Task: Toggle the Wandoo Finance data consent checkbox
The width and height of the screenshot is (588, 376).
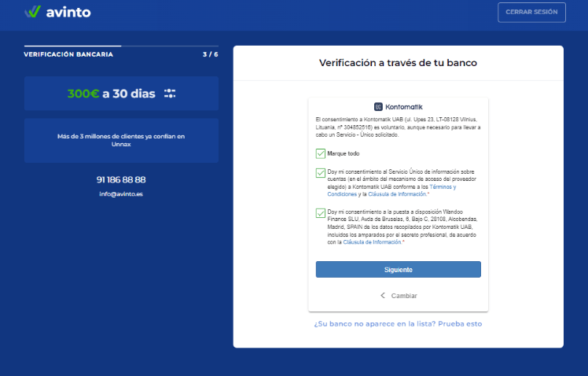Action: [320, 213]
